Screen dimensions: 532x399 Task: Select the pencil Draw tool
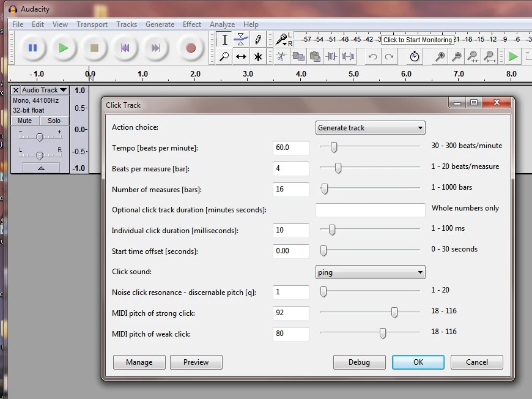[x=258, y=39]
